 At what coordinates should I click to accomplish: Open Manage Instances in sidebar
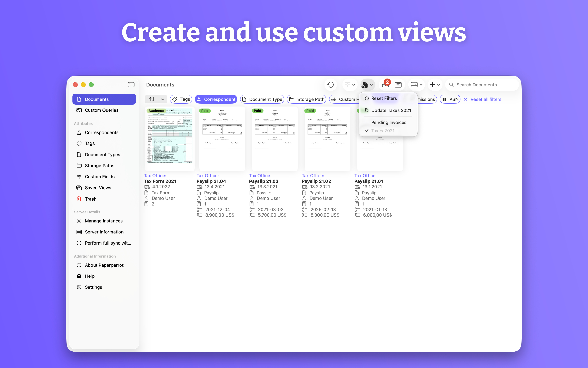pyautogui.click(x=104, y=221)
